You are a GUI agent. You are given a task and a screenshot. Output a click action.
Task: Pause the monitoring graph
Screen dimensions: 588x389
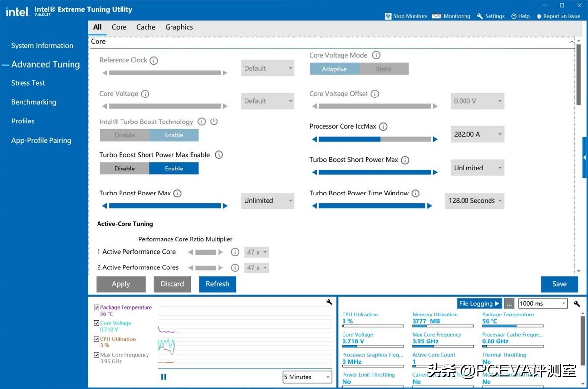coord(164,377)
